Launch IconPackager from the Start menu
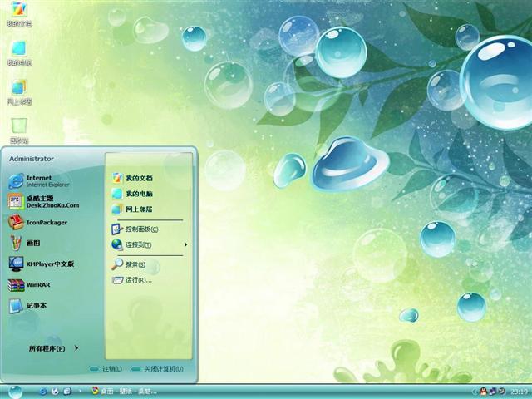 (37, 223)
